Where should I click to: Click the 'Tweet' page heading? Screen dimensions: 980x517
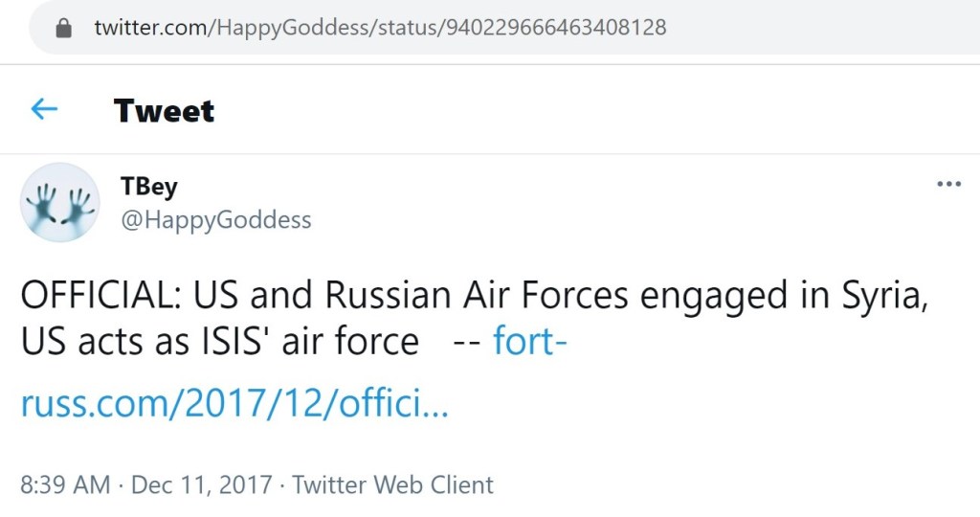(x=164, y=111)
